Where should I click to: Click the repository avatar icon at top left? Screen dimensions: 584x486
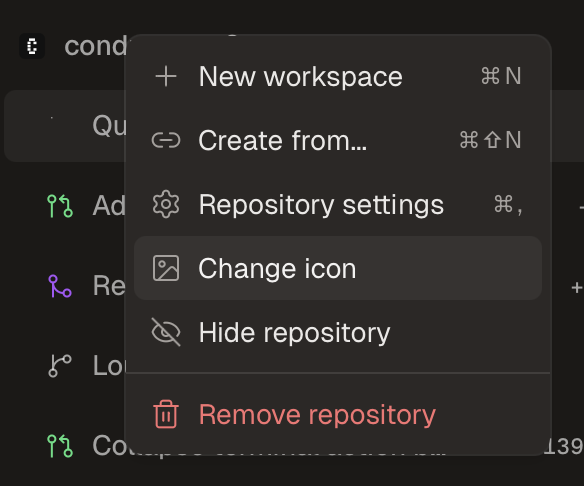point(32,46)
